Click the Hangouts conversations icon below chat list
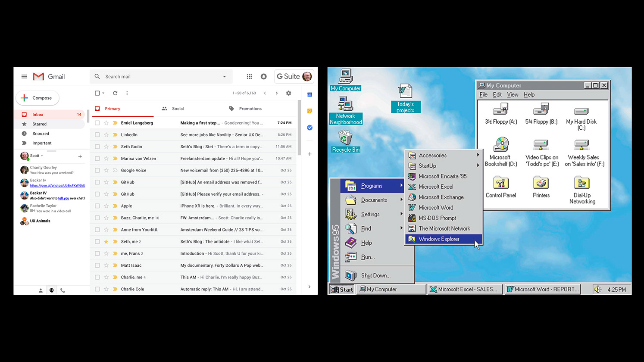The width and height of the screenshot is (644, 362). click(x=51, y=290)
